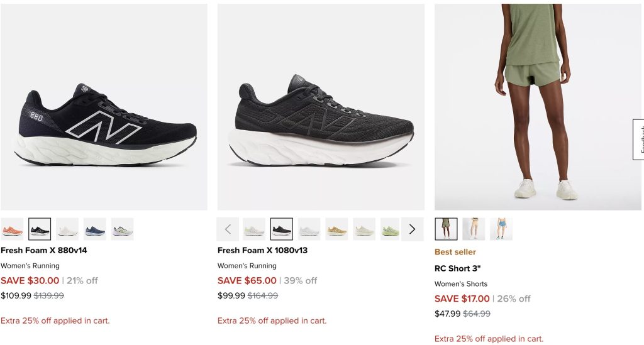The height and width of the screenshot is (345, 644).
Task: Choose the green RC Short swatch
Action: click(446, 229)
